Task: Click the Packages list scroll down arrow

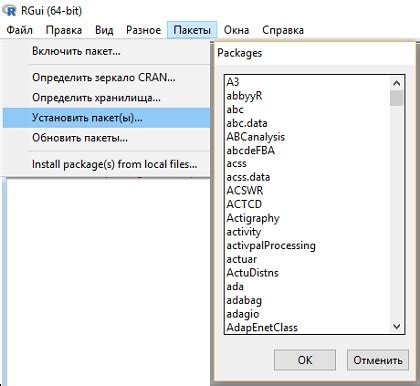Action: (397, 326)
